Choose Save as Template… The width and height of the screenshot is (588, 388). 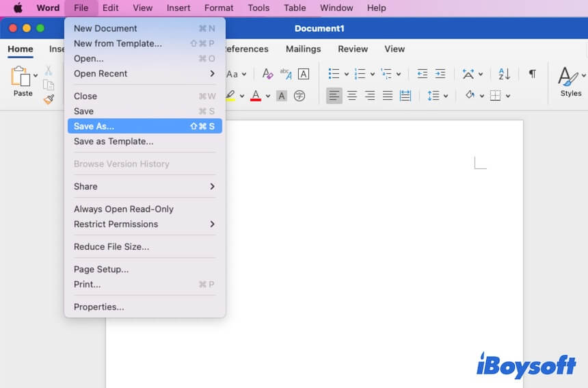point(145,142)
